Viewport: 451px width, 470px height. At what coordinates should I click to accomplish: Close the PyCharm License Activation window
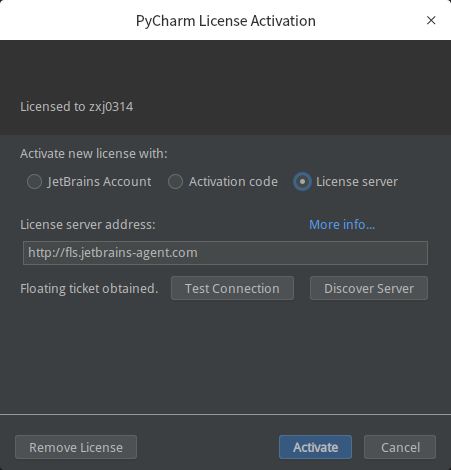[x=431, y=20]
